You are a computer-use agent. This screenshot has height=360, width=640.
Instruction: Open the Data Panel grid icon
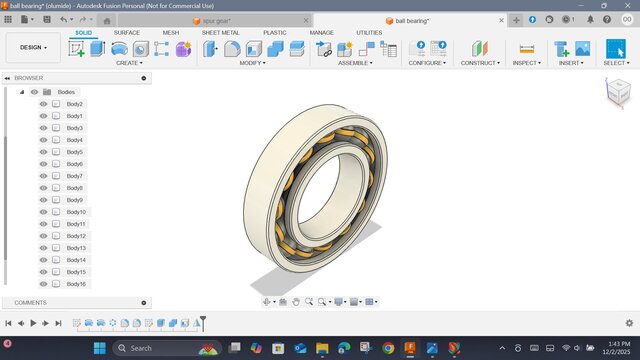point(8,20)
